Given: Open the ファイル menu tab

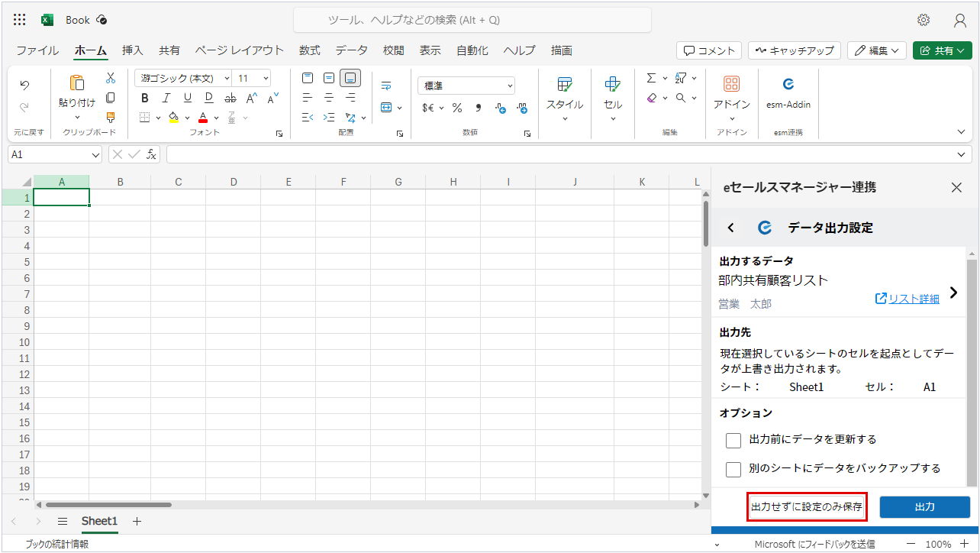Looking at the screenshot, I should tap(37, 50).
